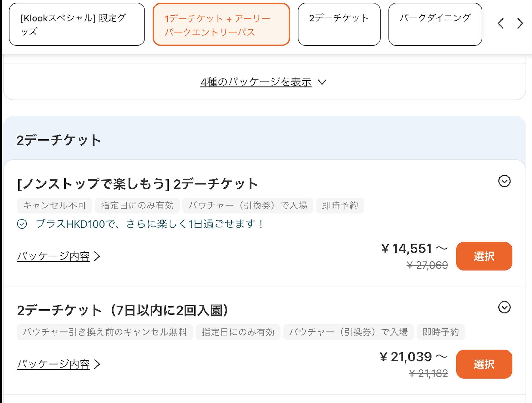
Task: Select the 1デーチケット + アーリーパークエントリーパス tab
Action: [x=221, y=24]
